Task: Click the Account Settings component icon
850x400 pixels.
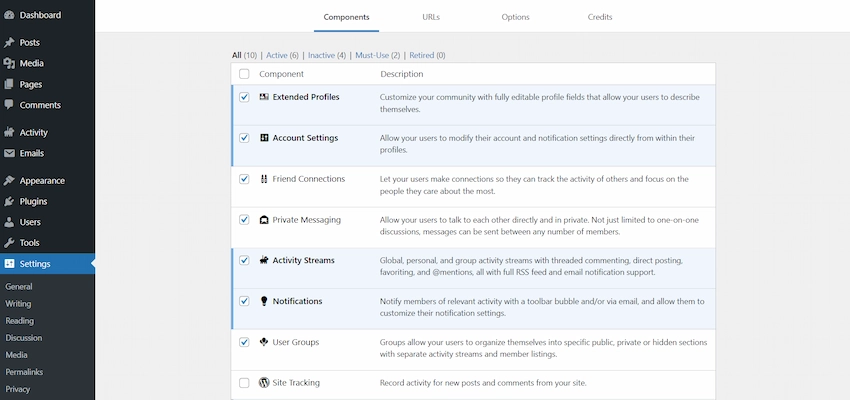Action: pyautogui.click(x=264, y=138)
